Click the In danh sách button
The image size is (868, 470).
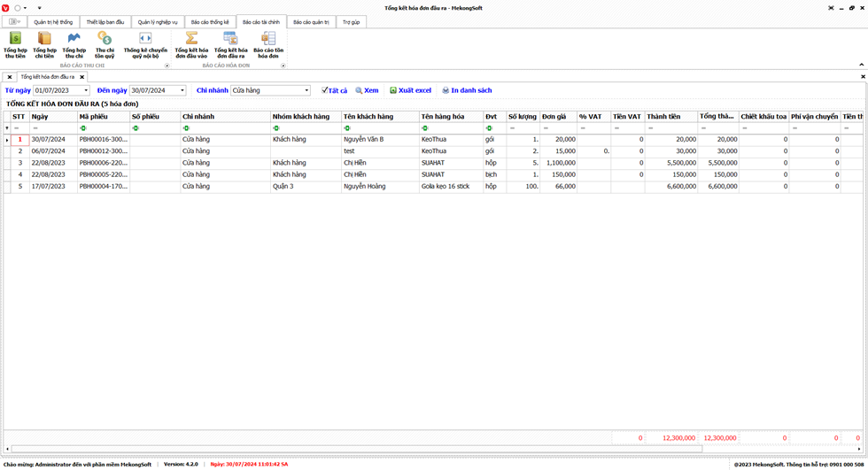[x=467, y=90]
